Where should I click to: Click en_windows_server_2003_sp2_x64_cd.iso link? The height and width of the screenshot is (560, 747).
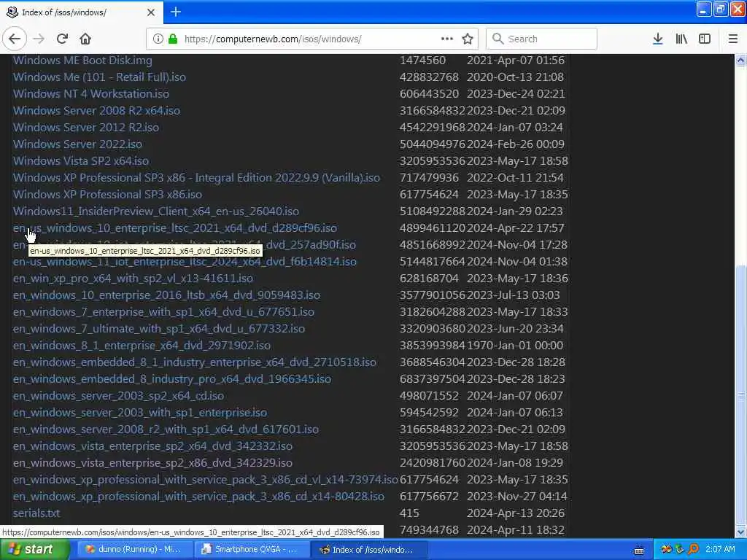(119, 396)
